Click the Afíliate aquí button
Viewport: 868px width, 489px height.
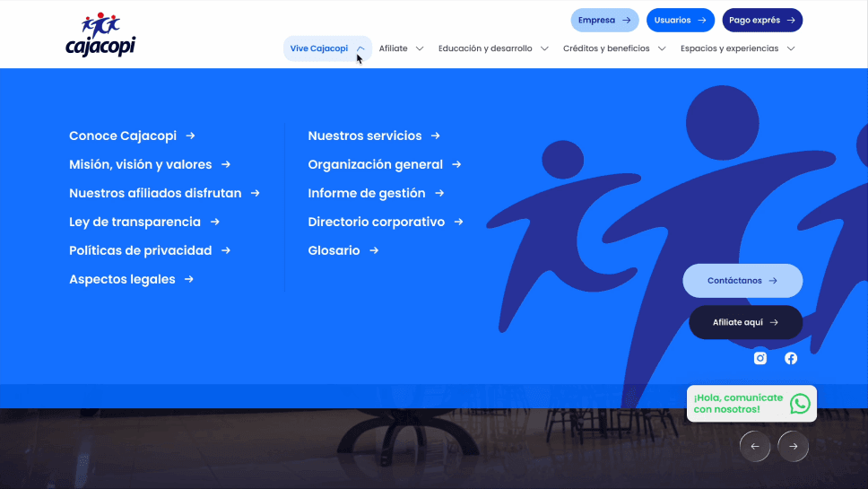[x=746, y=322]
